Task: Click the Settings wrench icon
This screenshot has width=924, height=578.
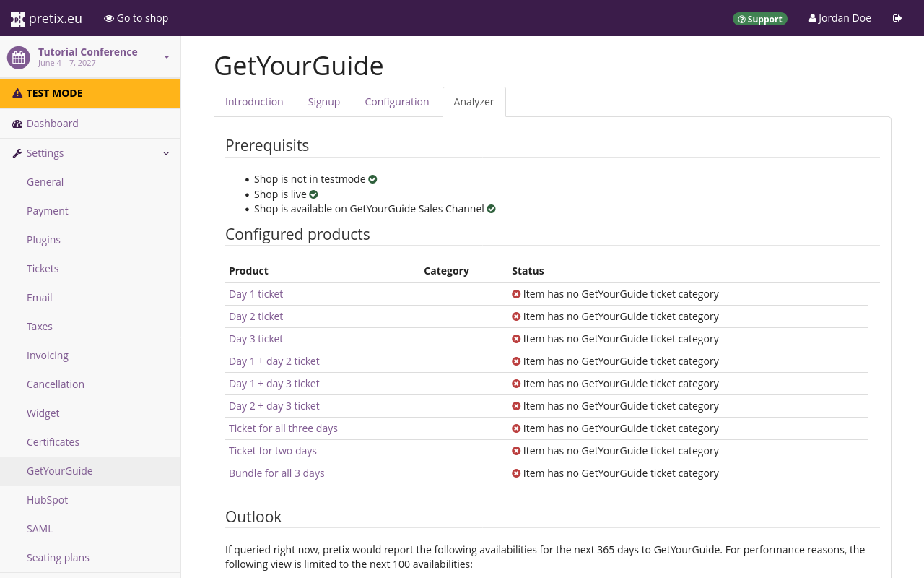Action: 17,152
